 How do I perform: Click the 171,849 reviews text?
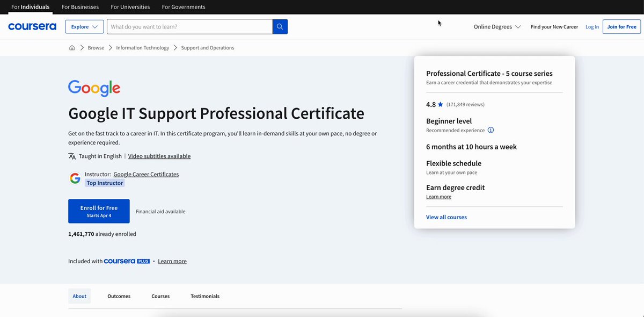[465, 104]
